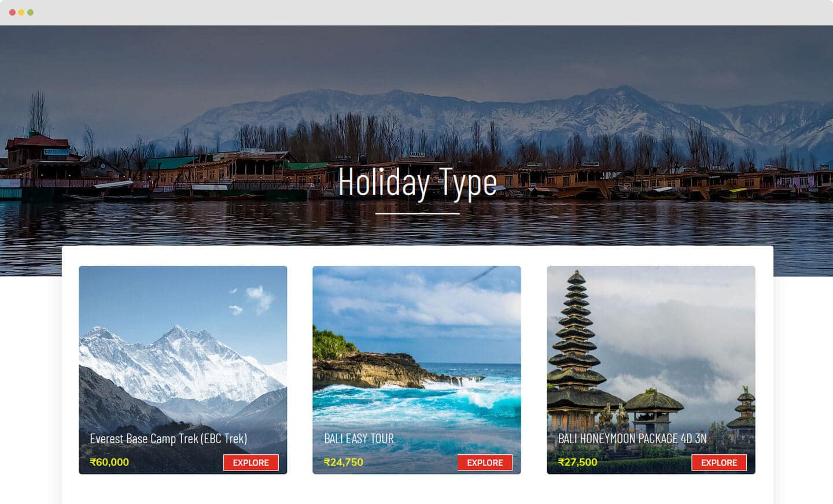The height and width of the screenshot is (504, 833).
Task: Open the BALI EASY TOUR title link
Action: pos(359,439)
